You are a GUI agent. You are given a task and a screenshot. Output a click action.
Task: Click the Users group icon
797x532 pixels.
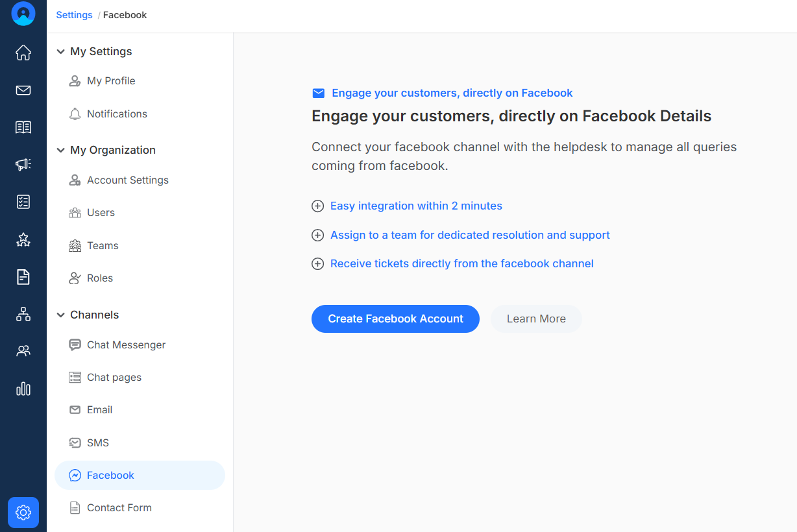pyautogui.click(x=75, y=213)
